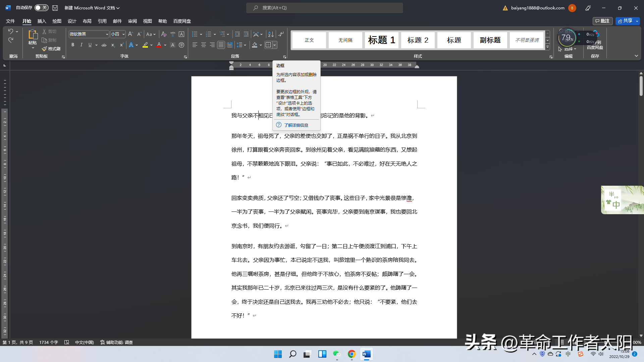
Task: Click the Bold formatting icon
Action: (73, 45)
